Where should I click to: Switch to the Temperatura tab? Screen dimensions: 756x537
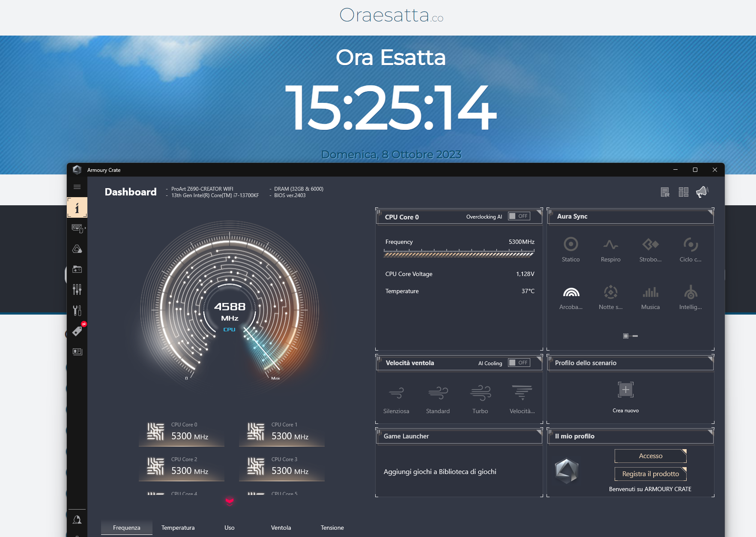(x=178, y=528)
